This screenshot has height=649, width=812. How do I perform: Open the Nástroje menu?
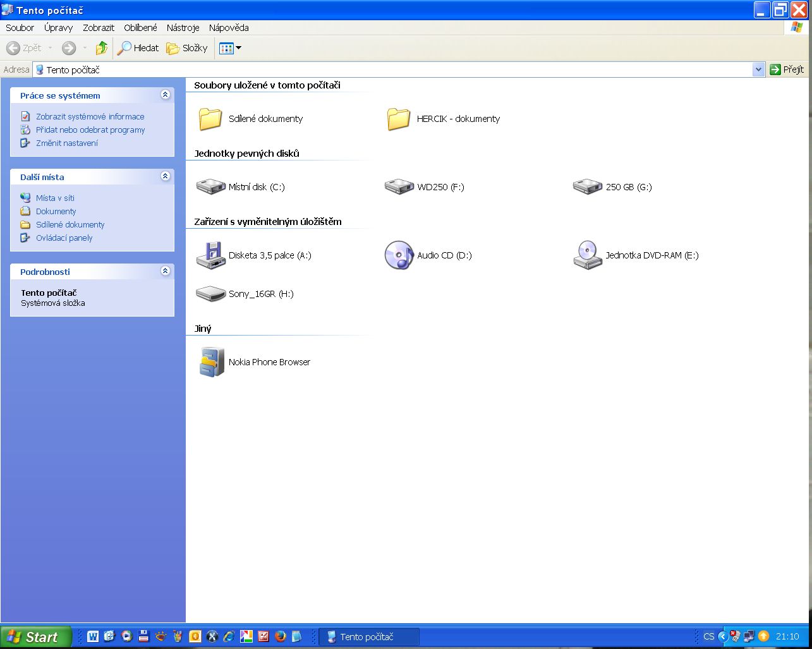183,28
